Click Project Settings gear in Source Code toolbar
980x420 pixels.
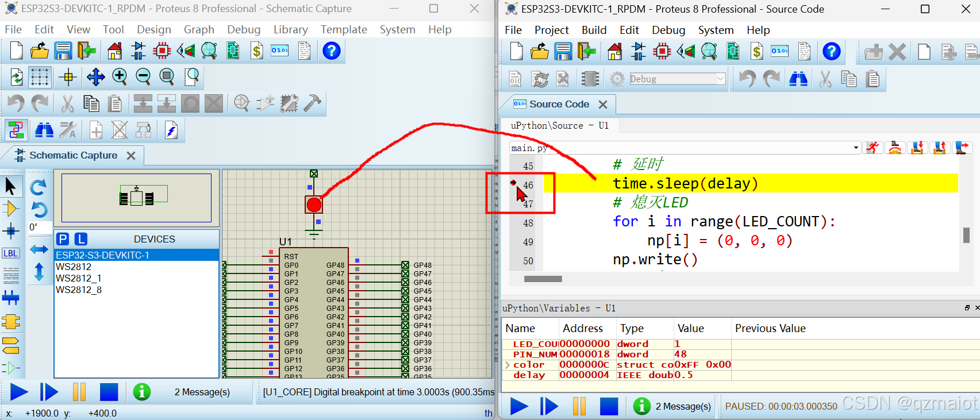click(617, 79)
